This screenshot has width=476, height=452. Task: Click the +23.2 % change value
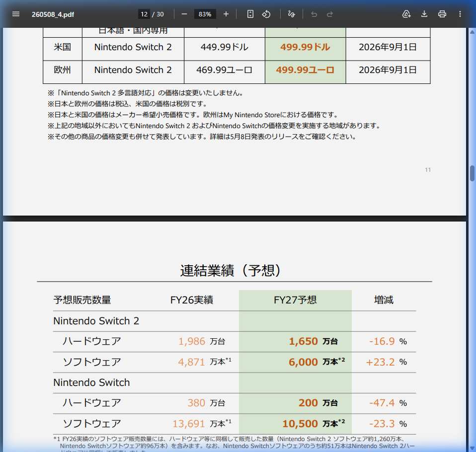[x=386, y=362]
